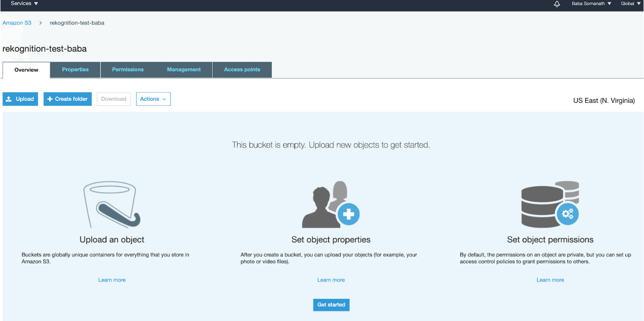This screenshot has width=644, height=321.
Task: Click the people illustration above Set object properties
Action: (x=331, y=205)
